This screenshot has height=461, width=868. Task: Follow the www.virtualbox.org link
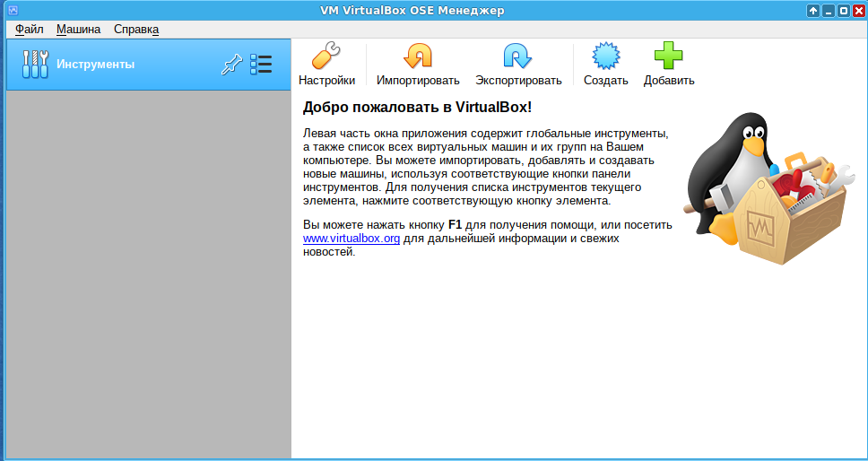pyautogui.click(x=352, y=239)
